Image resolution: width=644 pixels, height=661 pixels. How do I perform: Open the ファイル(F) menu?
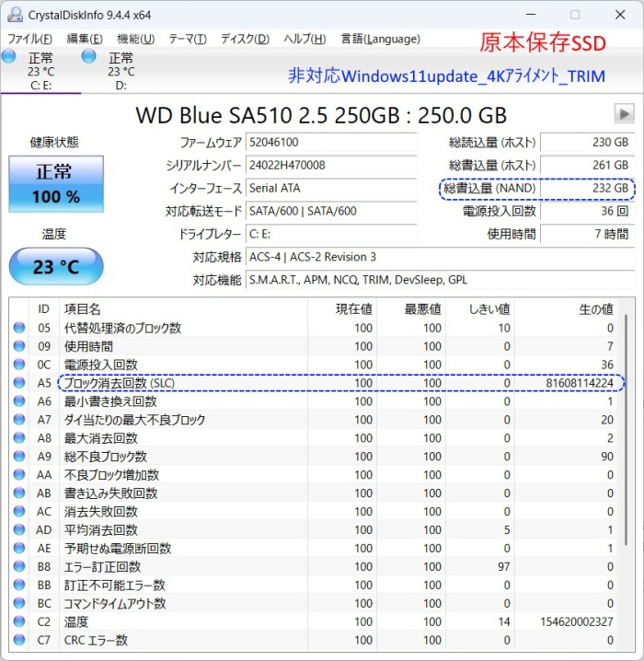[30, 40]
